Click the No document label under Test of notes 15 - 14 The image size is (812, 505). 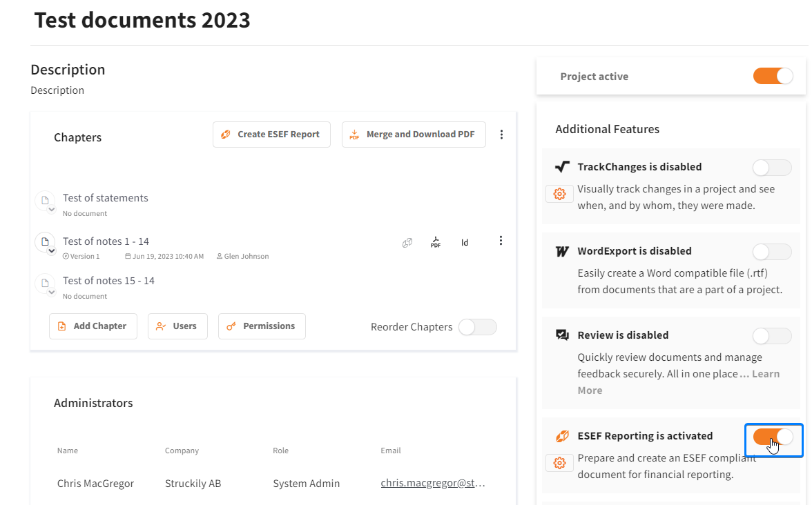(x=85, y=297)
